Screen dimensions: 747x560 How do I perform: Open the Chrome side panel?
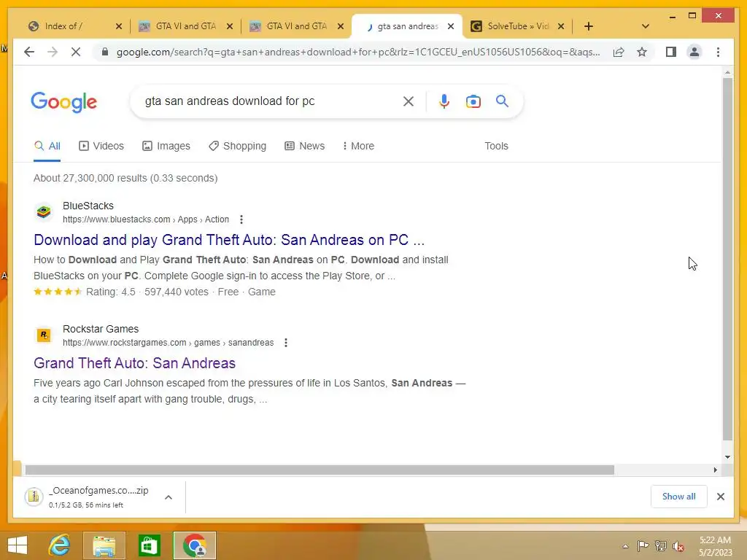point(671,52)
